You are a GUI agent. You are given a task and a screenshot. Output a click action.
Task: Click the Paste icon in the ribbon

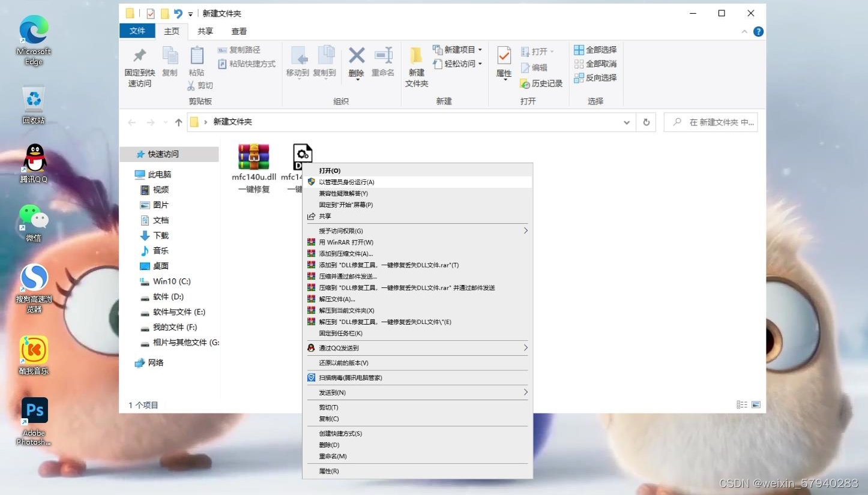(197, 56)
